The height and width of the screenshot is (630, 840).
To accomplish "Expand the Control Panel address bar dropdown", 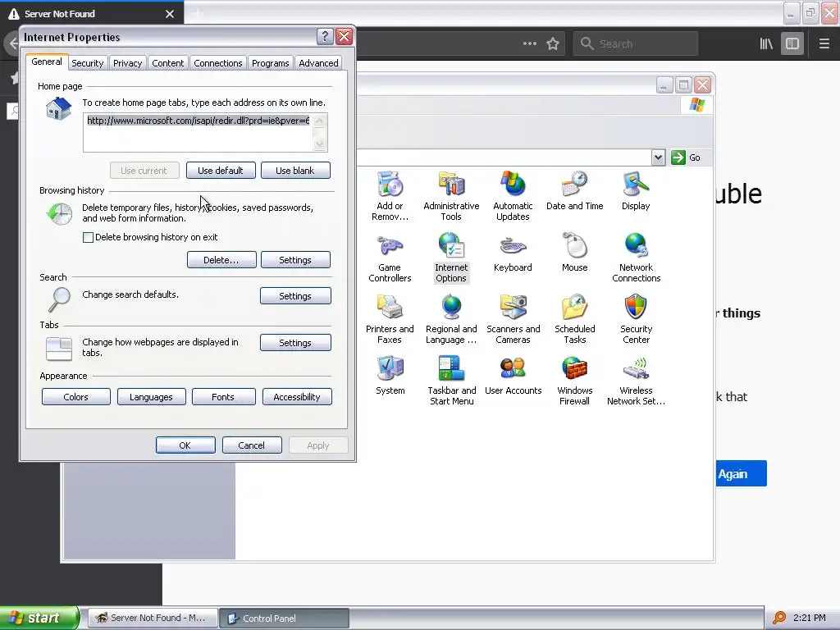I will coord(659,157).
